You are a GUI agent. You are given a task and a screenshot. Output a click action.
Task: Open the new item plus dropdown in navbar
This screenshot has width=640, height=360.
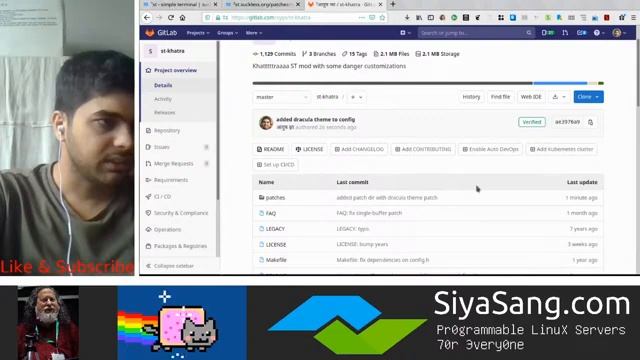click(405, 33)
